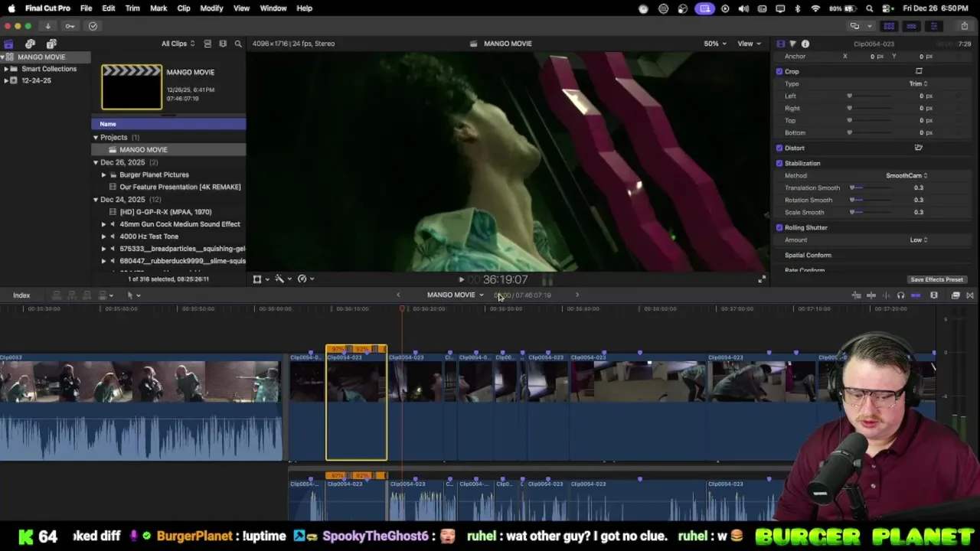Open the Background Tasks checkmark button
This screenshot has height=551, width=980.
pos(93,26)
